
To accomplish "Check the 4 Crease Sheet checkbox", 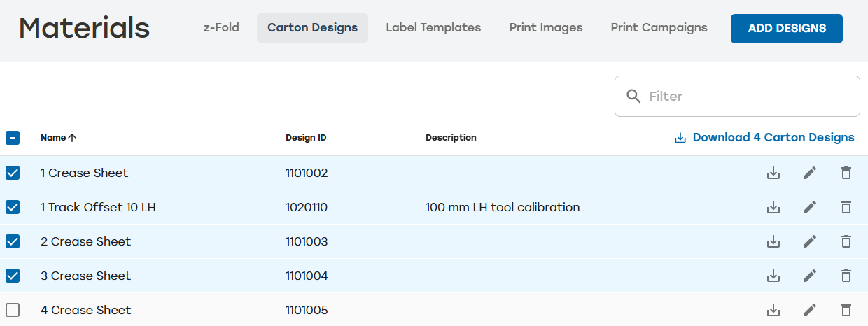I will 13,310.
